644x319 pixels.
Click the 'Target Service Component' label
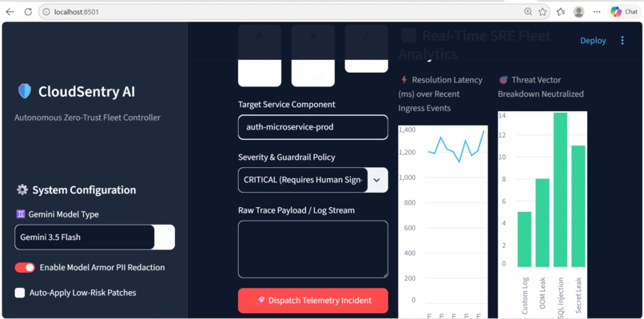[287, 105]
